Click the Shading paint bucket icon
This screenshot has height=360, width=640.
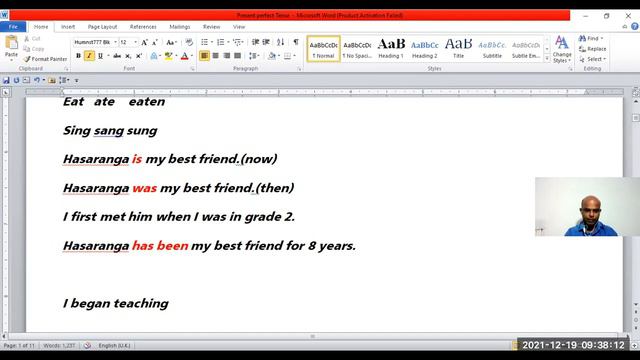(x=272, y=56)
